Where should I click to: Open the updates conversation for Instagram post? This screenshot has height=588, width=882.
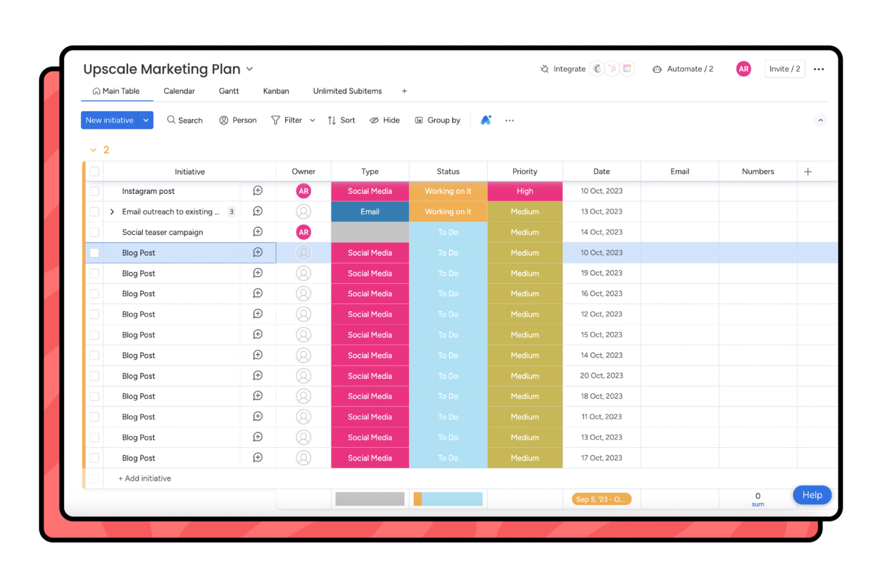tap(257, 191)
